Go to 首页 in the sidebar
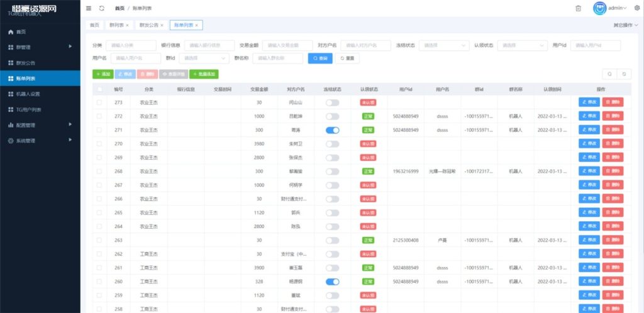Image resolution: width=644 pixels, height=313 pixels. point(40,32)
